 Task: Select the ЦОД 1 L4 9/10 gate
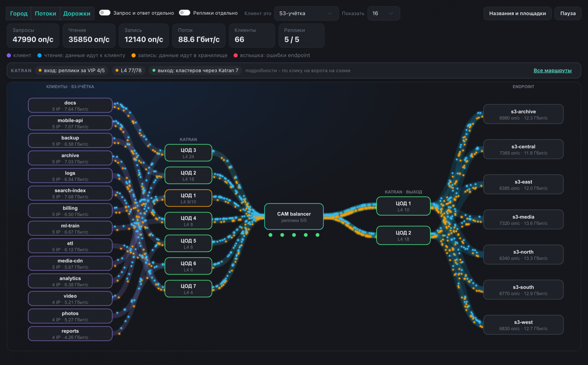point(188,198)
